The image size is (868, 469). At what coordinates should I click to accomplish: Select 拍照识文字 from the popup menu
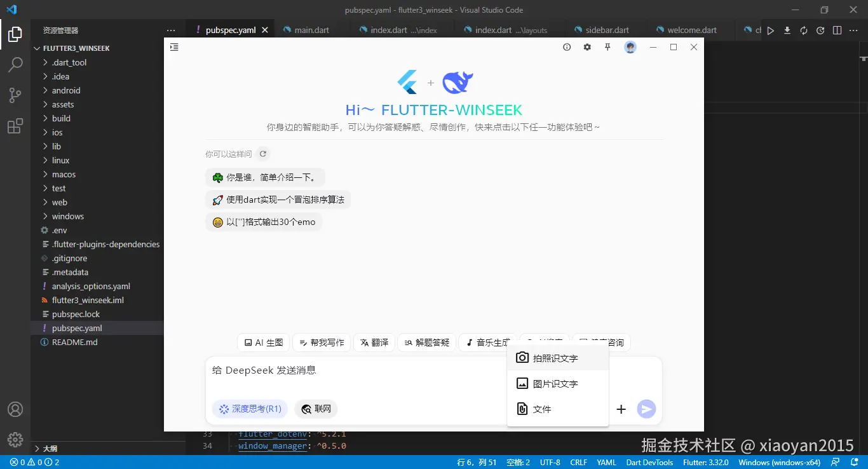(x=558, y=358)
